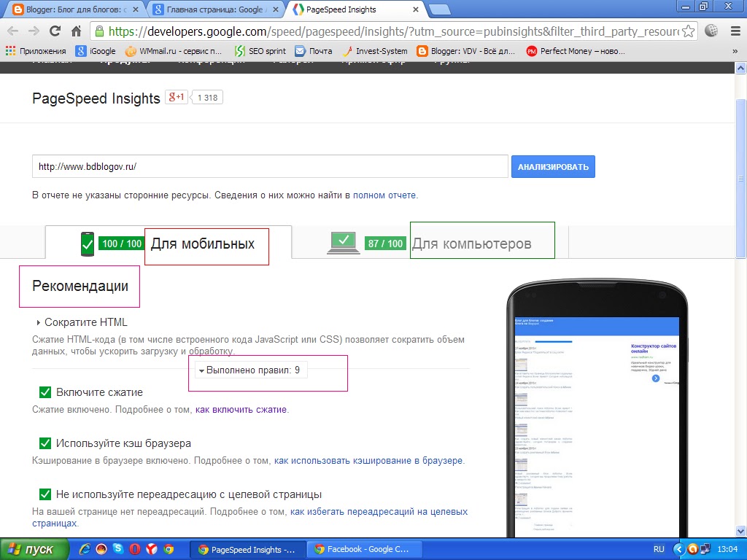This screenshot has width=747, height=560.
Task: Click the scrollbar up arrow
Action: point(740,68)
